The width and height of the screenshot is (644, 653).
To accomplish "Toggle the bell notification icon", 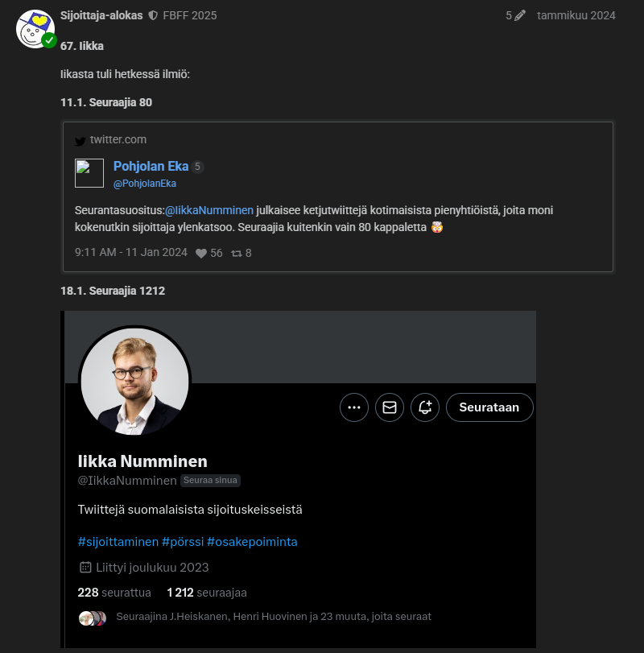I will [425, 407].
